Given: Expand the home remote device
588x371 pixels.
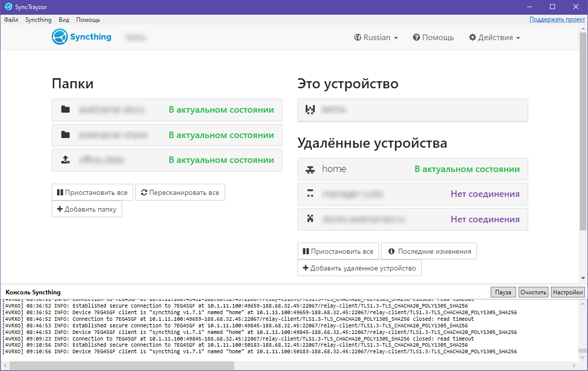Looking at the screenshot, I should (x=413, y=169).
